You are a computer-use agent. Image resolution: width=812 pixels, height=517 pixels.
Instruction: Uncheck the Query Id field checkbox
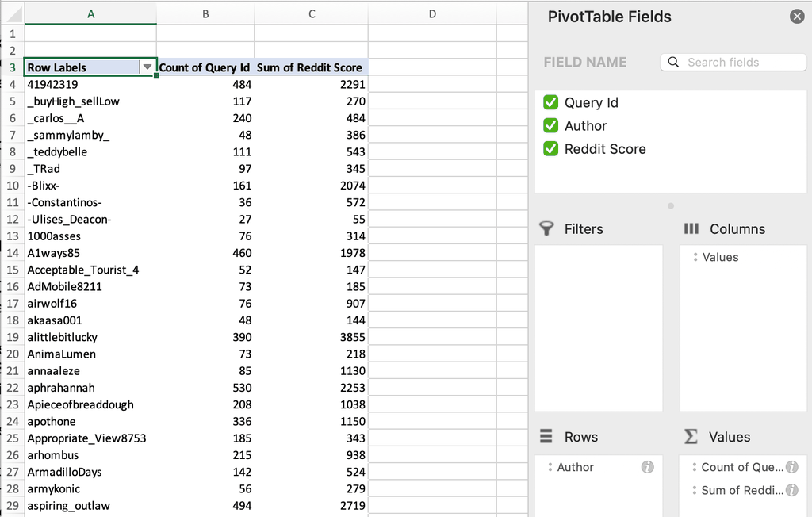point(550,102)
